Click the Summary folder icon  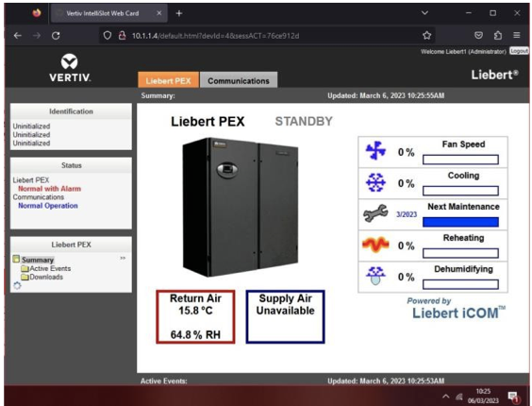click(16, 259)
